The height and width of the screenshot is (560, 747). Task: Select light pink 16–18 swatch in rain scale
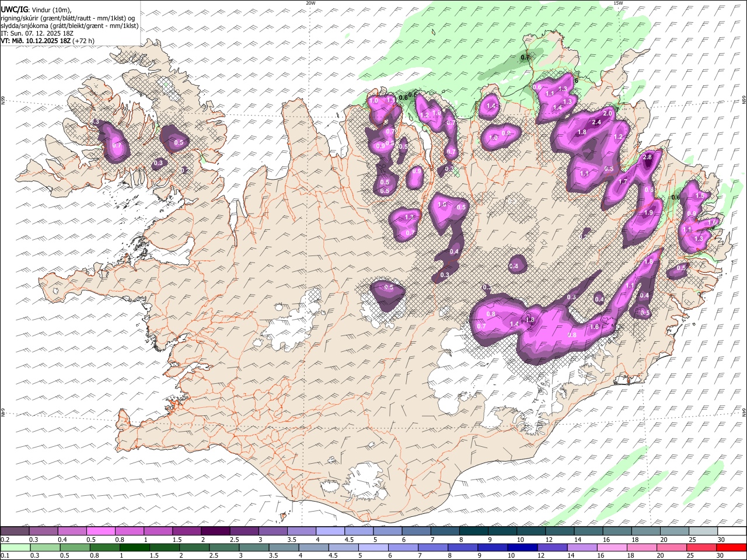tap(612, 548)
